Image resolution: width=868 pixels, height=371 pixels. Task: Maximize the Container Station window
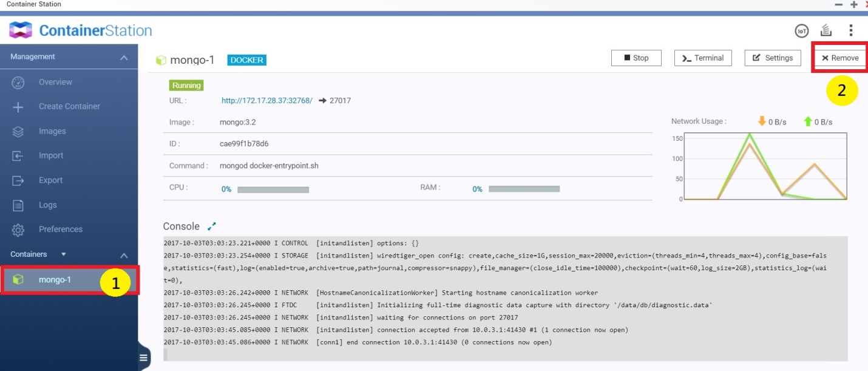pyautogui.click(x=854, y=4)
